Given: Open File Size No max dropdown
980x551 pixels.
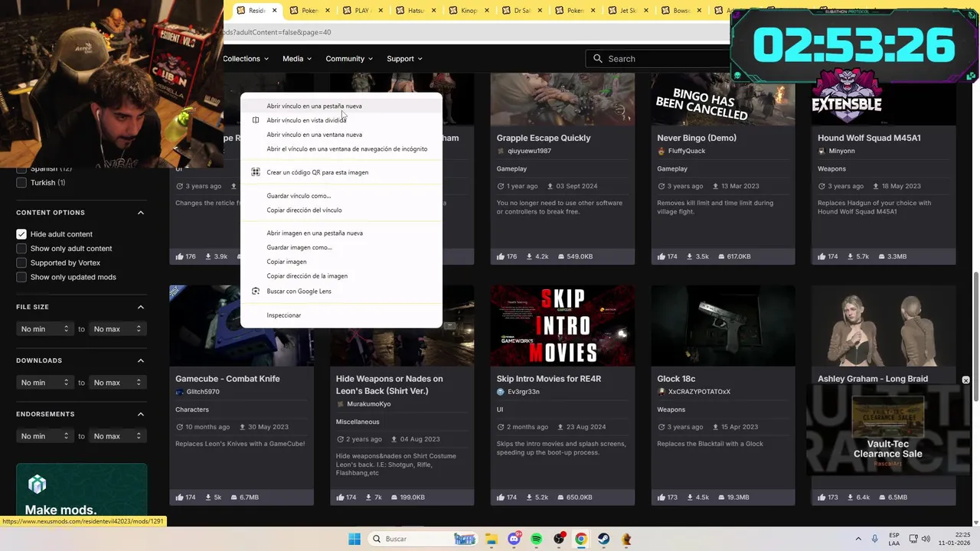Looking at the screenshot, I should coord(118,329).
